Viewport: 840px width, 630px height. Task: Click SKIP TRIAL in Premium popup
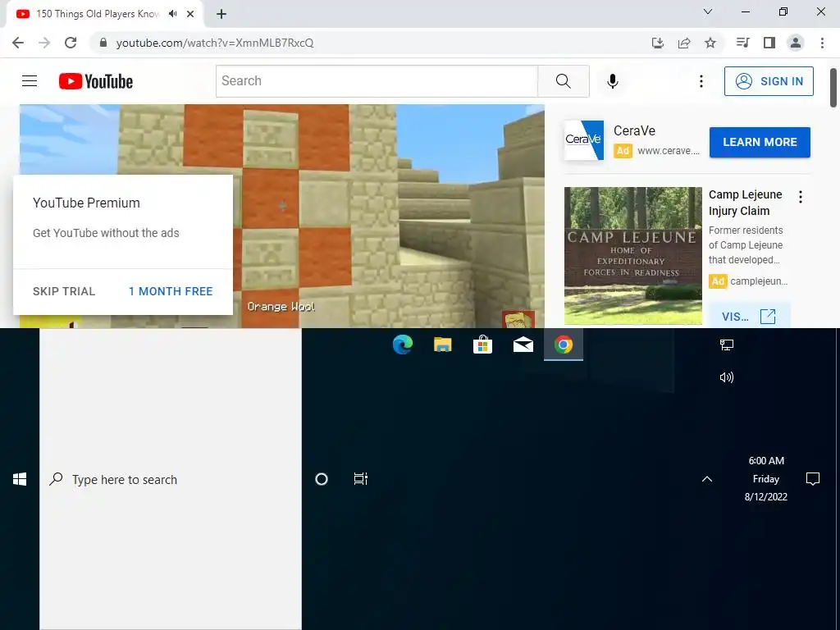click(x=64, y=291)
